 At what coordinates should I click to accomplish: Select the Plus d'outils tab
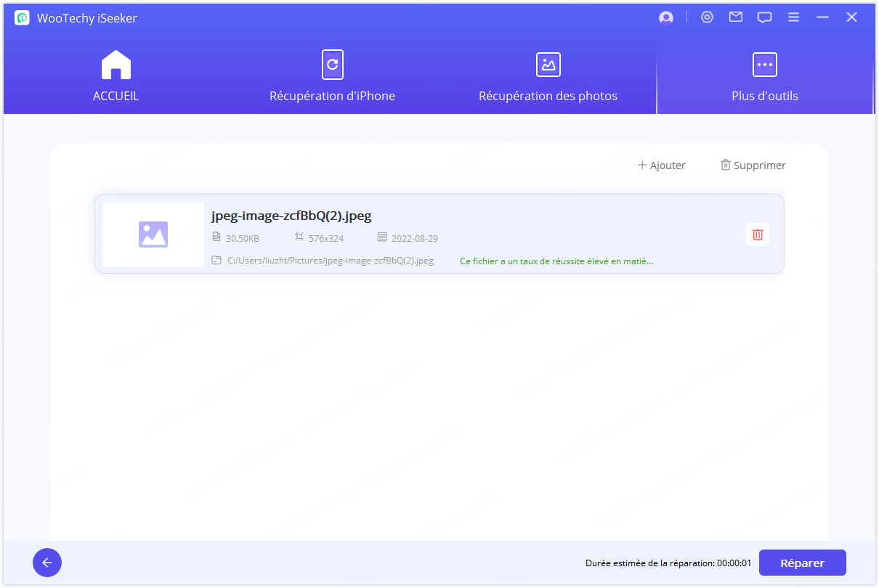point(764,76)
